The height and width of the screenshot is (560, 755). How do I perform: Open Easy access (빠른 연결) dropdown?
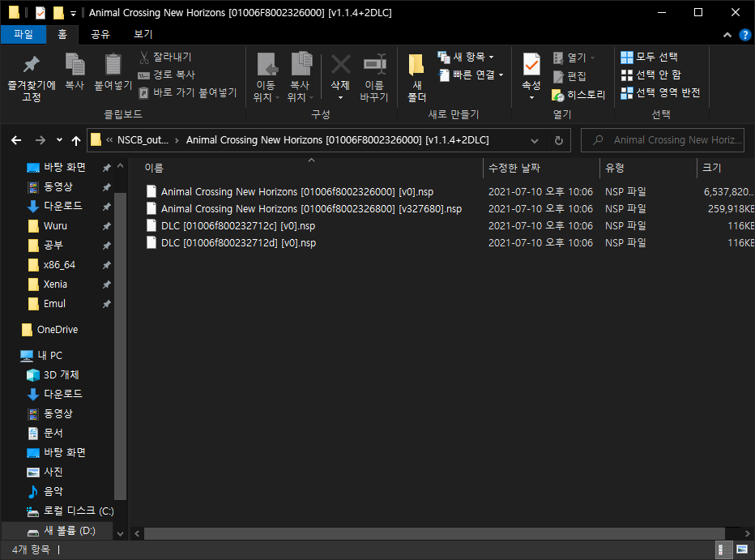pyautogui.click(x=471, y=75)
